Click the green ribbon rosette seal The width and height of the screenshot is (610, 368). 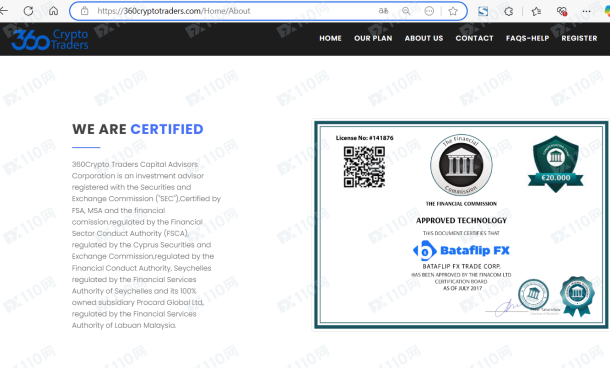(577, 296)
